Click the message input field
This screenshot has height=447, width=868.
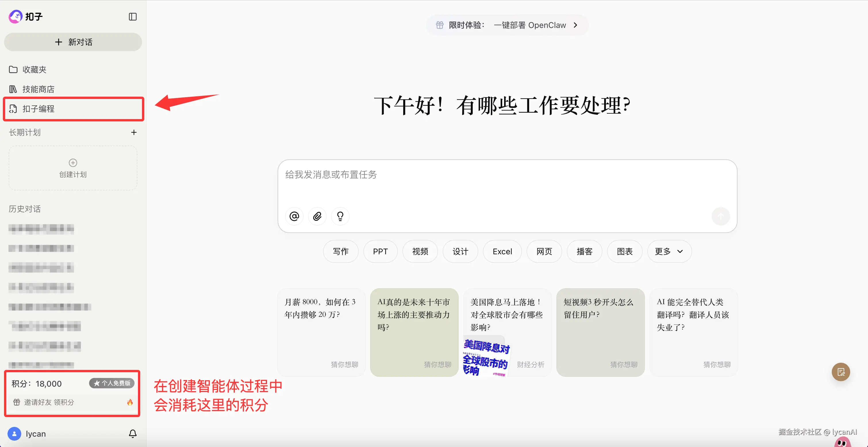(x=506, y=184)
